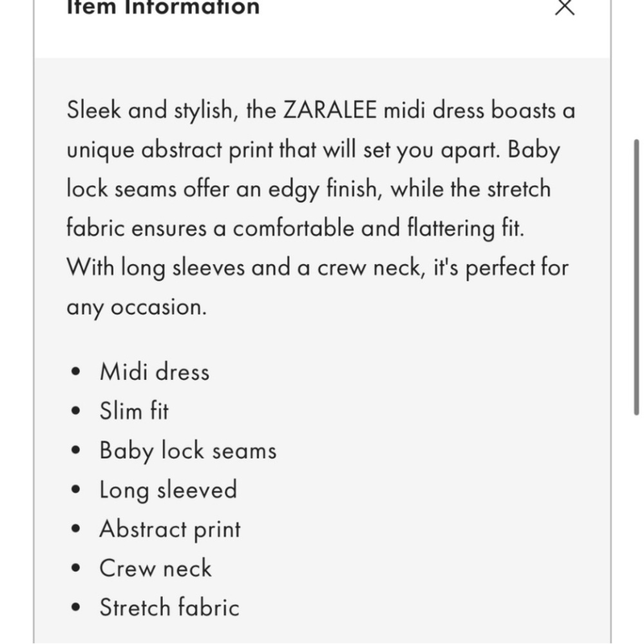Select the 'Baby lock seams' bullet item
Viewport: 644px width, 644px height.
pos(188,451)
